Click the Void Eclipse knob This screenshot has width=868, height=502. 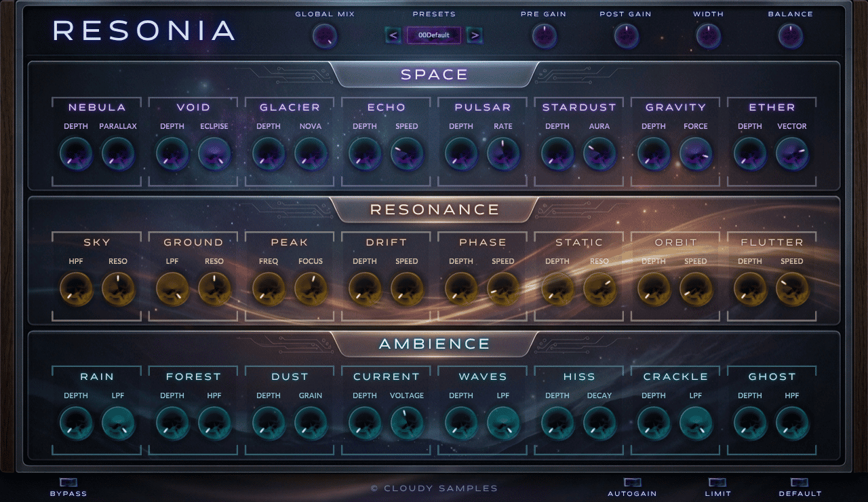click(214, 153)
